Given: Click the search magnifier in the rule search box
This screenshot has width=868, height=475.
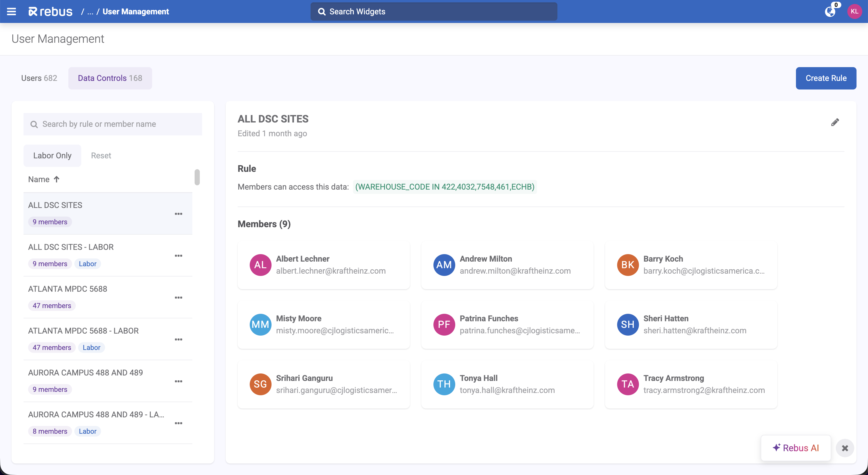Looking at the screenshot, I should click(34, 124).
